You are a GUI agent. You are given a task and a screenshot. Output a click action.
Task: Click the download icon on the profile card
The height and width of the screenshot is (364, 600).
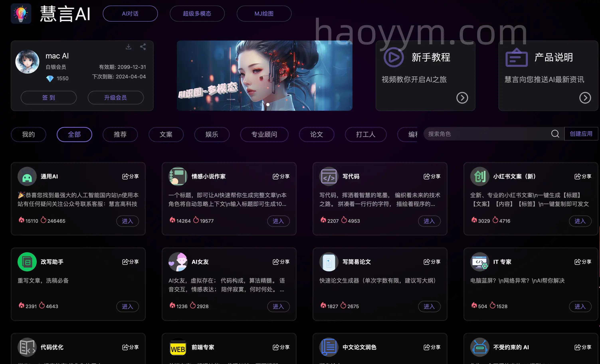(129, 47)
